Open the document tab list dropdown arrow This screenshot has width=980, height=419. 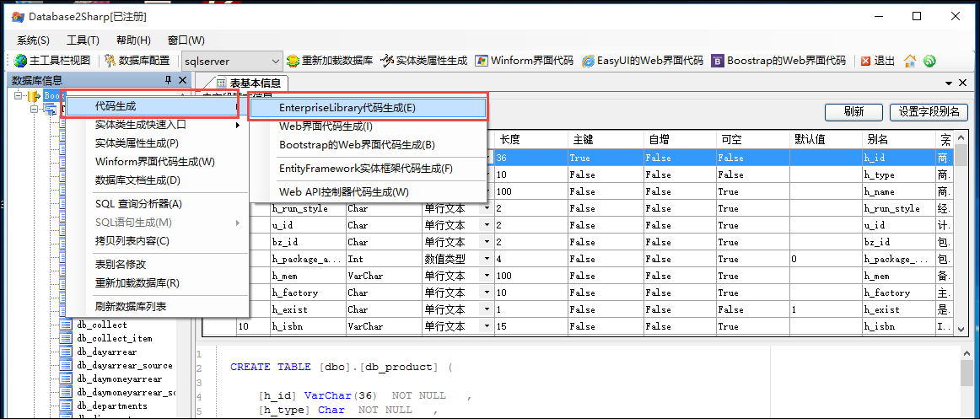pyautogui.click(x=949, y=83)
